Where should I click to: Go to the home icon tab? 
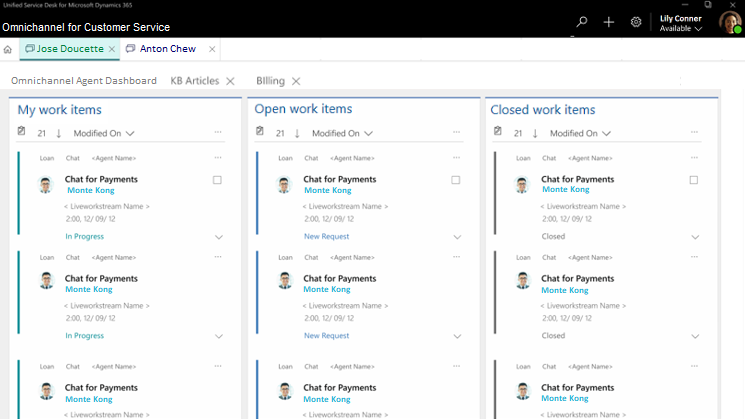pos(8,49)
